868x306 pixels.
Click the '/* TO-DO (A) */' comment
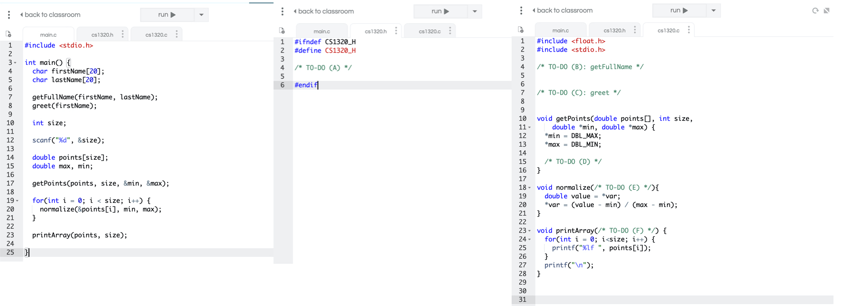323,68
